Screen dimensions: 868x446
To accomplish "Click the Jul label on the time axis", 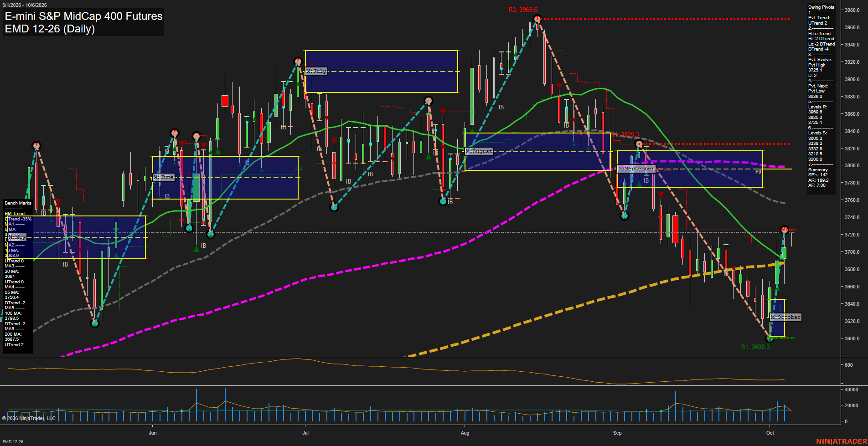I will 305,433.
